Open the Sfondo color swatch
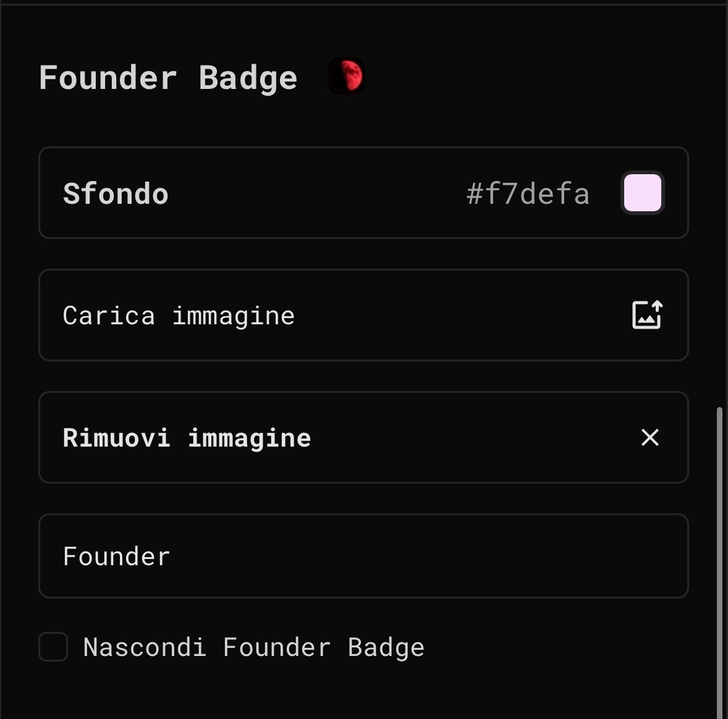This screenshot has height=719, width=728. click(x=643, y=193)
